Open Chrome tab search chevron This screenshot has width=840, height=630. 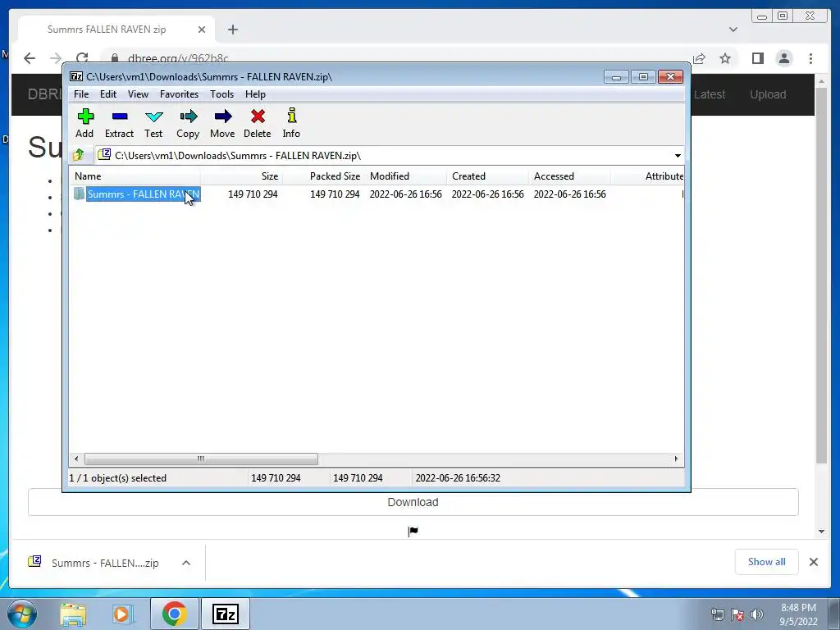point(733,30)
